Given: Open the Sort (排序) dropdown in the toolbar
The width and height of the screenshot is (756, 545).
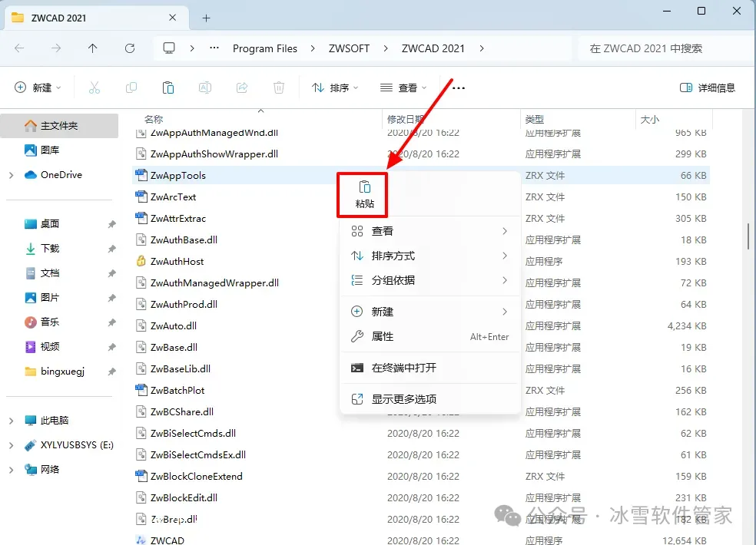Looking at the screenshot, I should 335,88.
